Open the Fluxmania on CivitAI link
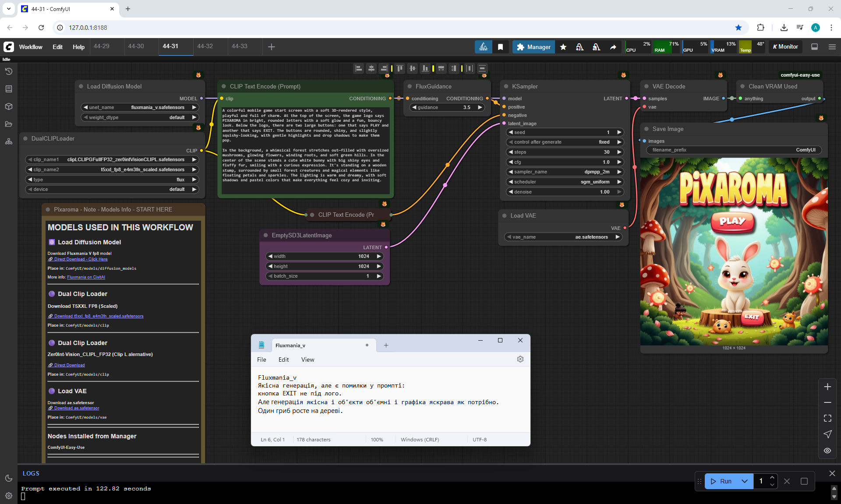This screenshot has height=504, width=841. (86, 277)
